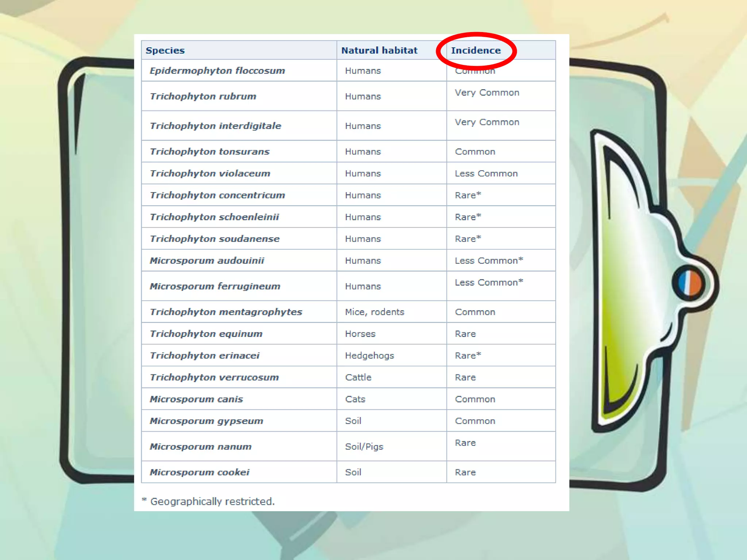Click Trichophyton tonsurans species name
Image resolution: width=747 pixels, height=560 pixels.
click(209, 152)
